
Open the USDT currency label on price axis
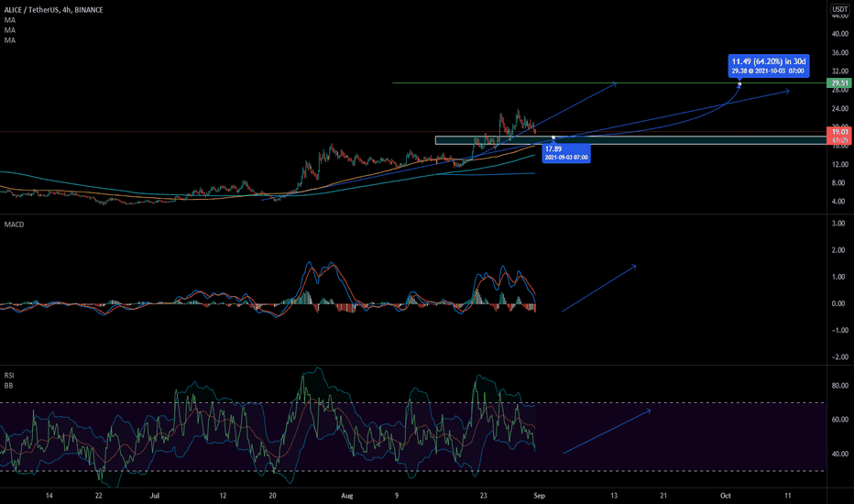point(840,9)
